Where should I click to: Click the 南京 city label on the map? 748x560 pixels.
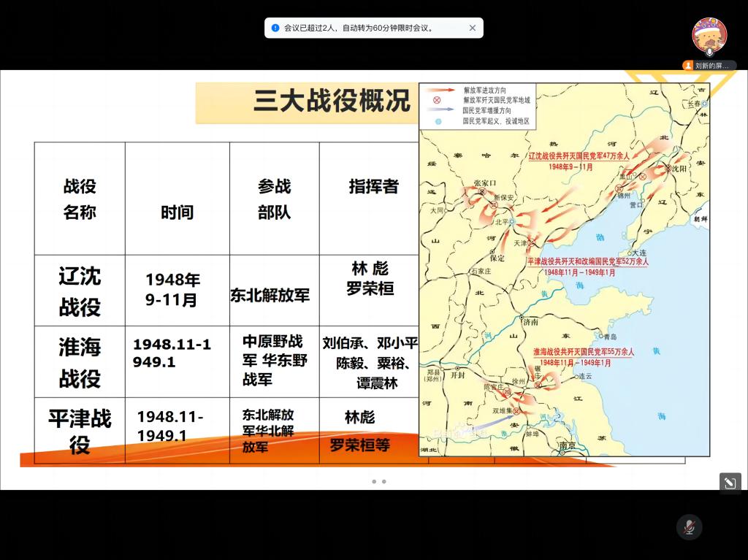point(567,446)
